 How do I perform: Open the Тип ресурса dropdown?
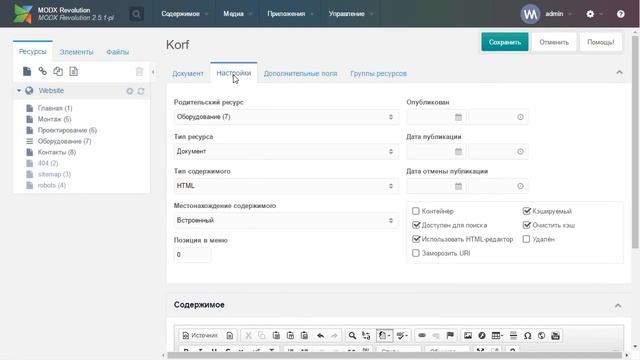[x=286, y=151]
